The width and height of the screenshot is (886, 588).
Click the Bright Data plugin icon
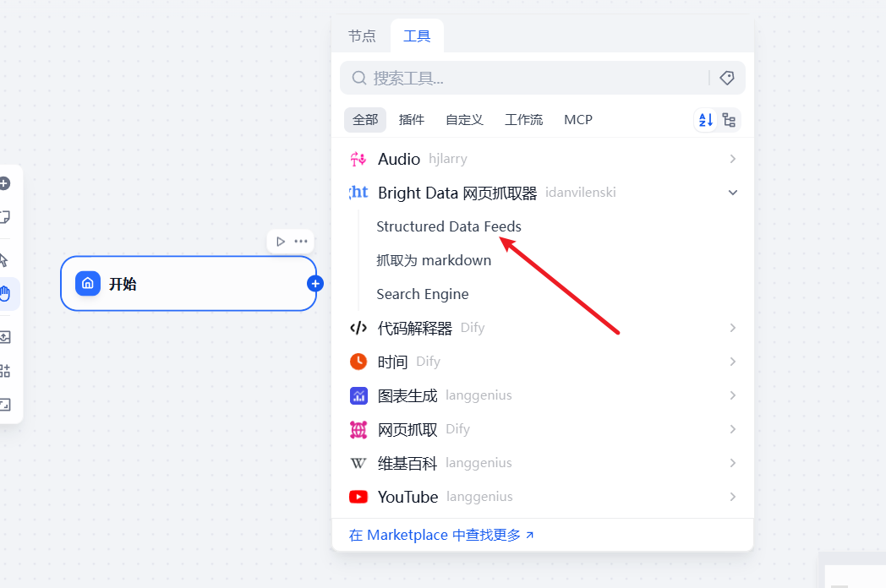click(358, 193)
